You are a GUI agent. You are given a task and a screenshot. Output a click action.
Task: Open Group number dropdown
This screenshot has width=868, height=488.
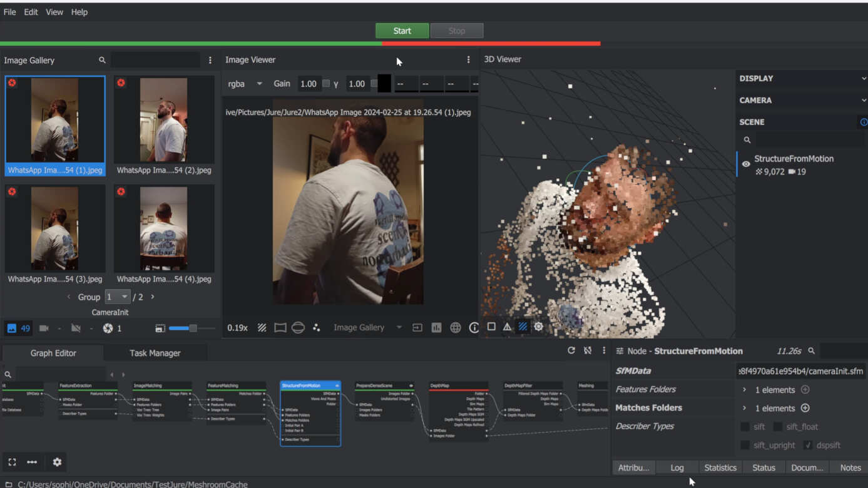tap(118, 297)
